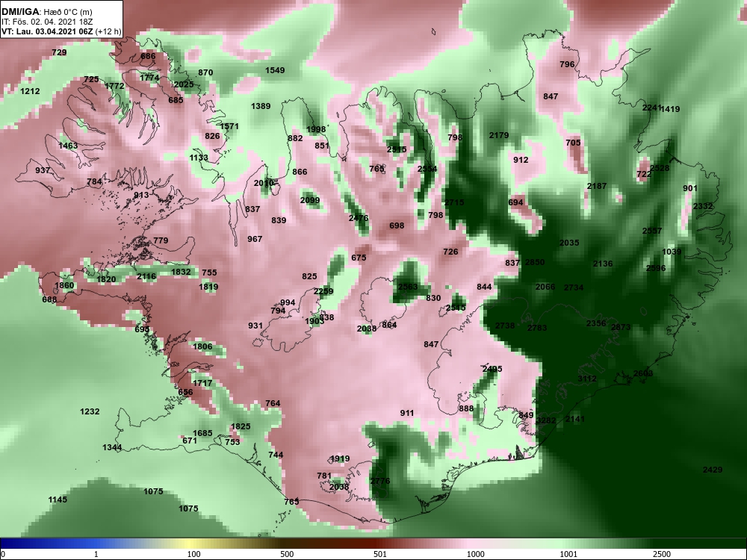Click the value 2776 near the south coast

(380, 480)
